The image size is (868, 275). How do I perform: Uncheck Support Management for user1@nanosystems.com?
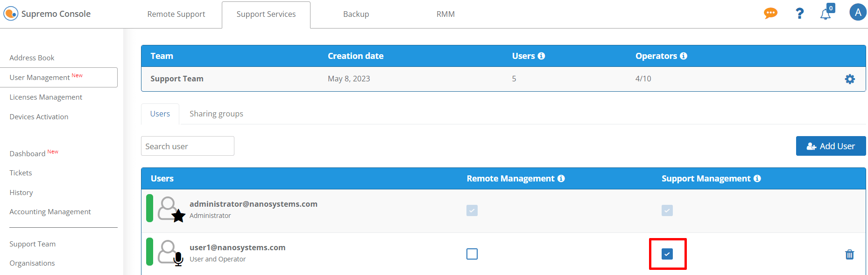667,254
